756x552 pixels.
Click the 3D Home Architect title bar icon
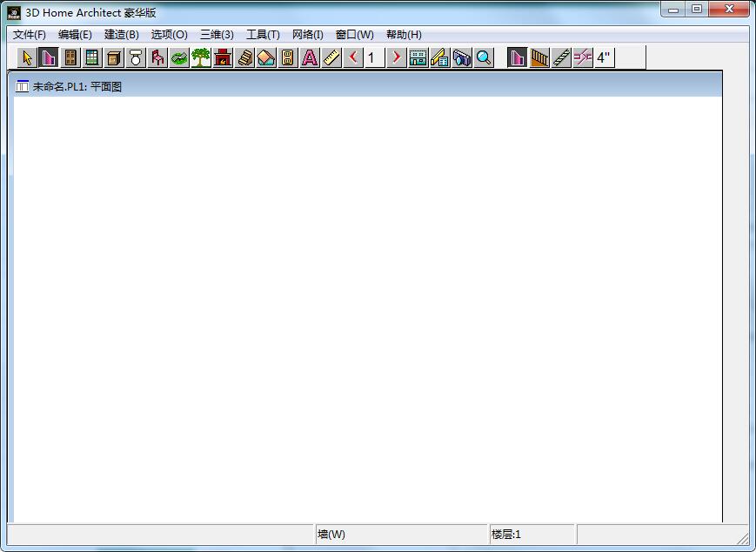[x=14, y=12]
